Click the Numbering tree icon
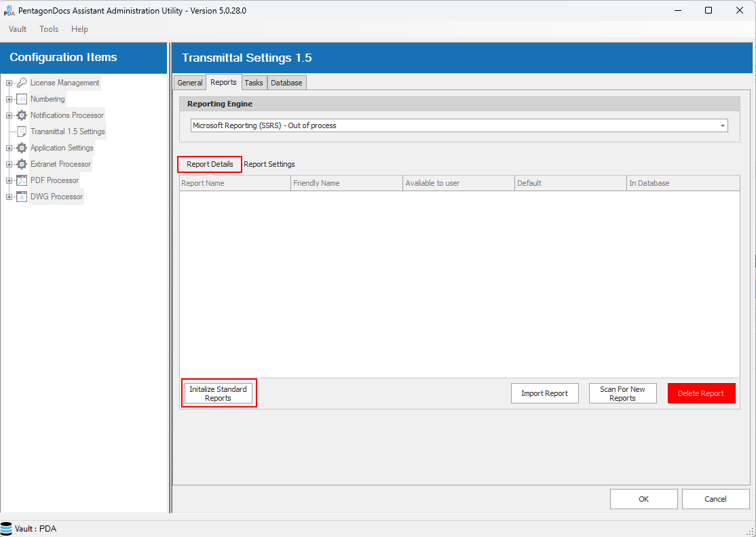 (x=22, y=99)
